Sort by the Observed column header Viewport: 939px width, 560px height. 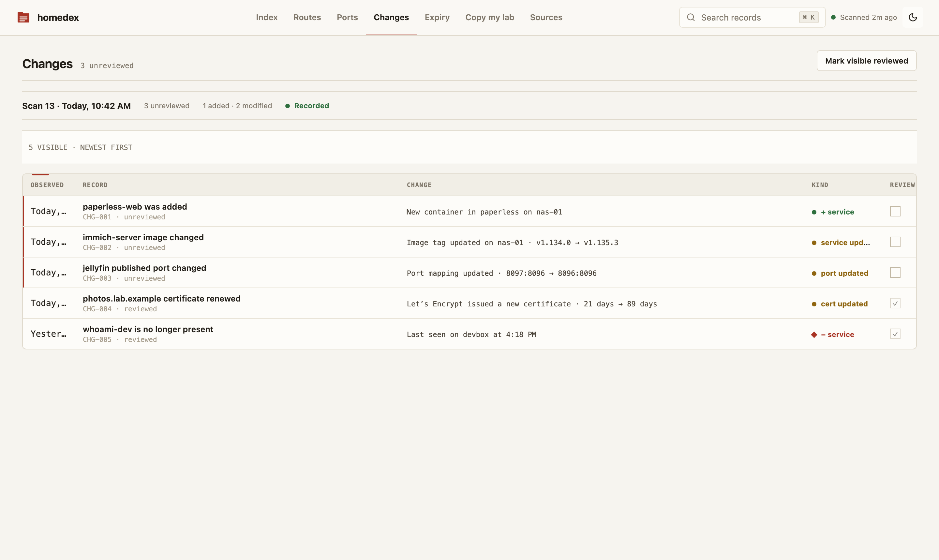click(47, 185)
